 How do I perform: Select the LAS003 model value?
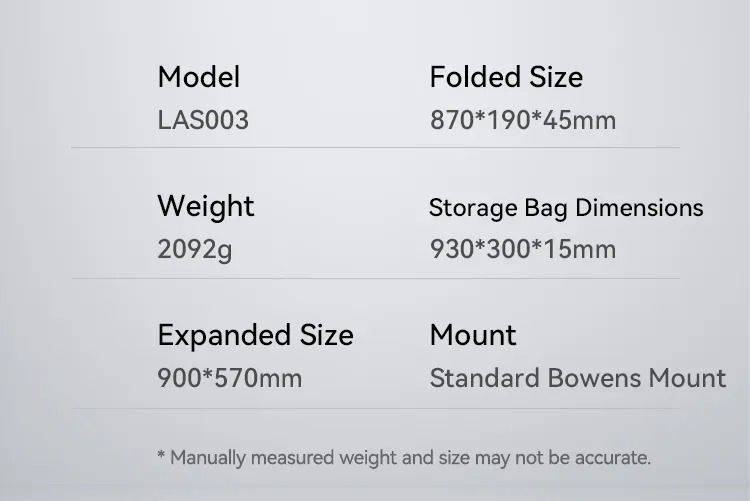[203, 120]
